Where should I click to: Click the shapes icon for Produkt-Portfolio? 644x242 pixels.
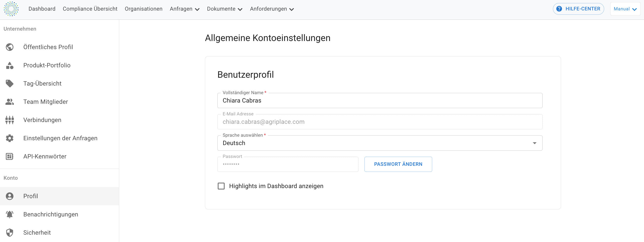click(x=10, y=65)
